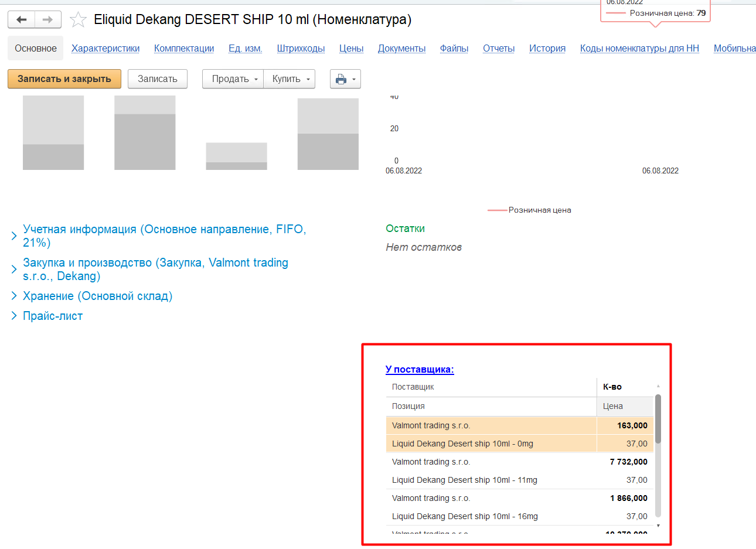Viewport: 756px width, 549px height.
Task: Go forward with the right arrow button
Action: click(48, 19)
